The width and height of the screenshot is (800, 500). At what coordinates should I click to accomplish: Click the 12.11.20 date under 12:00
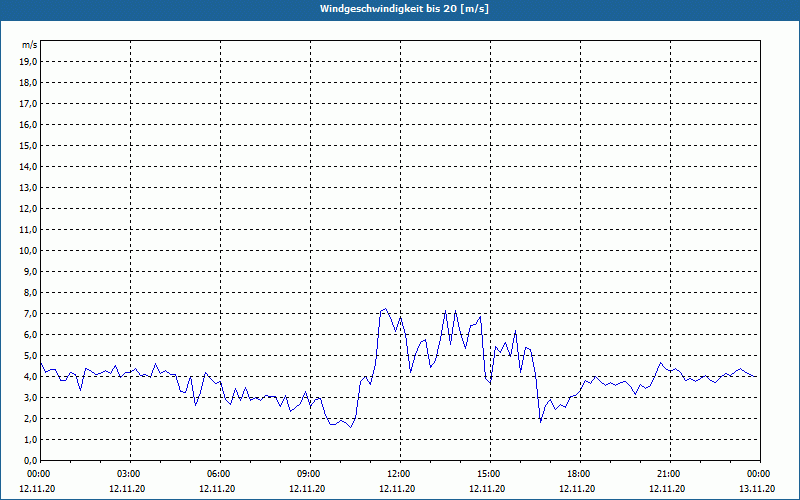[x=397, y=488]
